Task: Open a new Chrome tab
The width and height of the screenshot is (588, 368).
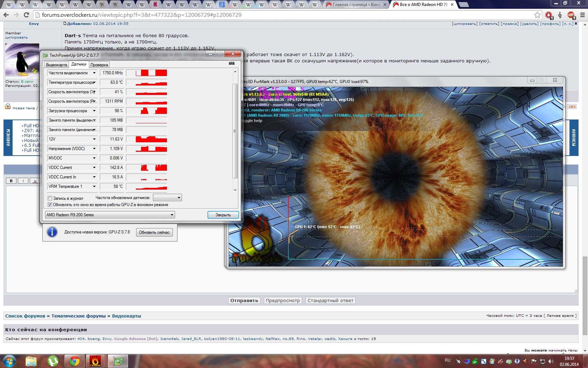Action: coord(463,5)
